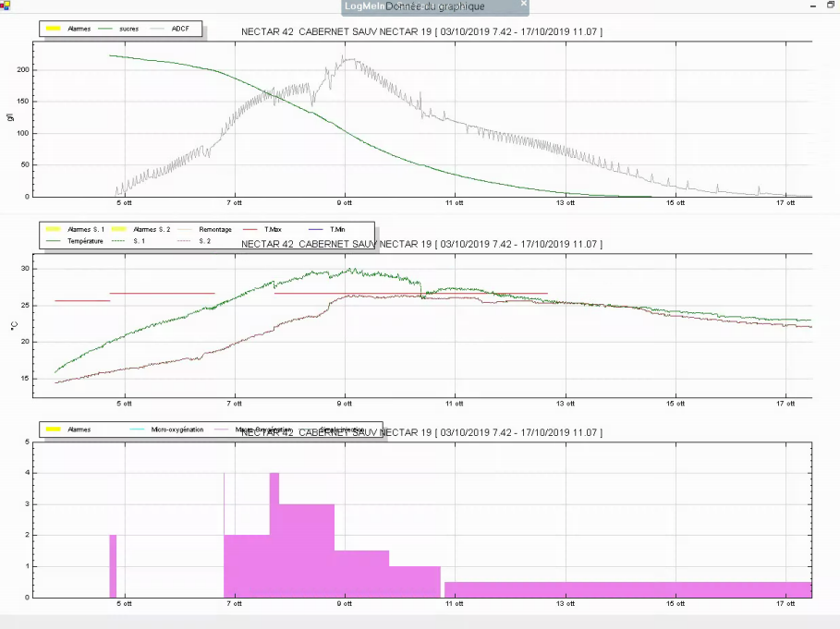Click the Alarmes S. 2 legend swatch

click(x=119, y=229)
